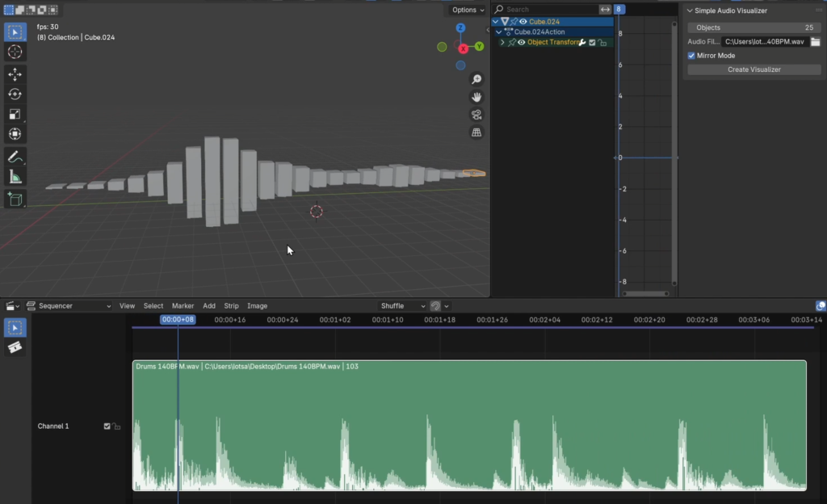Screen dimensions: 827x504
Task: Open the Strip menu in the sequencer
Action: pos(231,306)
